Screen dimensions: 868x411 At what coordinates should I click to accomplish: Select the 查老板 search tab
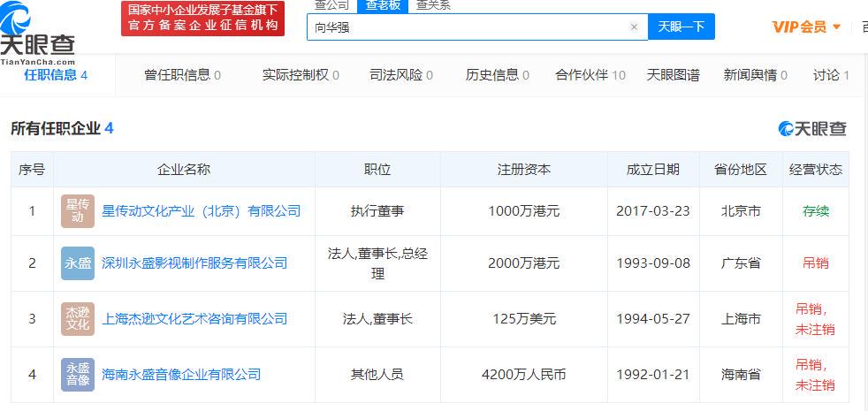tap(383, 5)
